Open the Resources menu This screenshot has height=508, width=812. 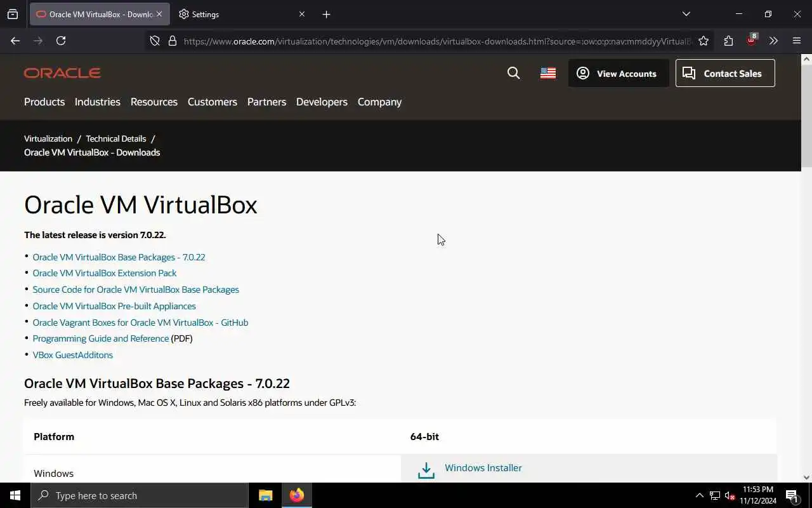(x=154, y=102)
